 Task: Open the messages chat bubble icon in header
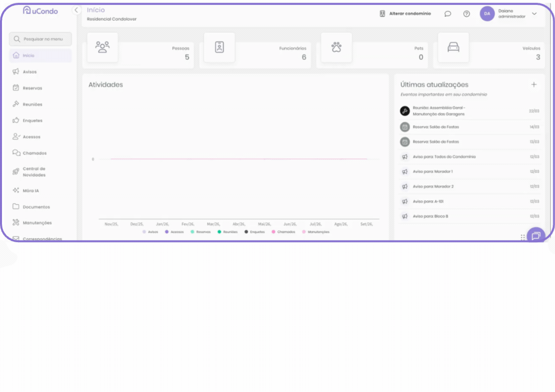[448, 14]
